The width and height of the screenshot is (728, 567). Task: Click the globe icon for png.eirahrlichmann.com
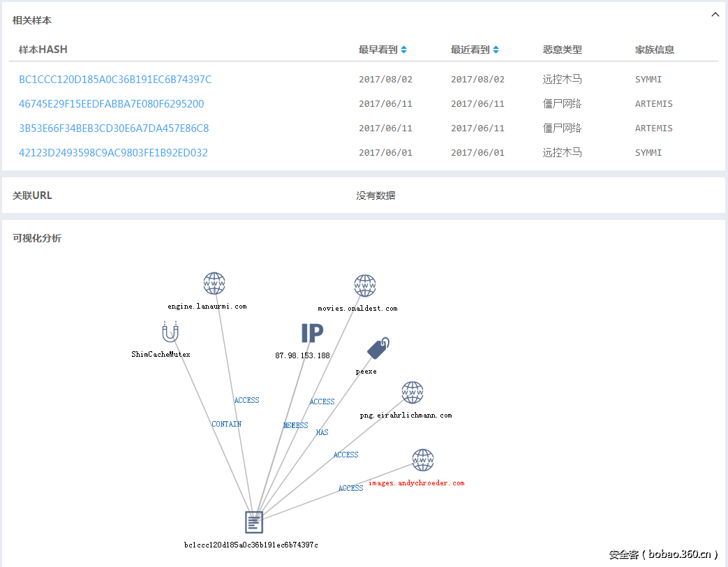point(413,392)
